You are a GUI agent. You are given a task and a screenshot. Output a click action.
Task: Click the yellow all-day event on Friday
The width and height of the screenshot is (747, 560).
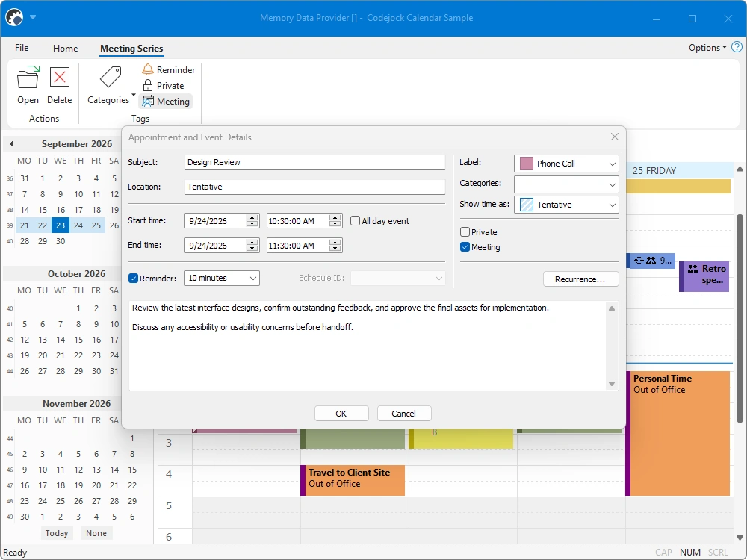[x=678, y=186]
